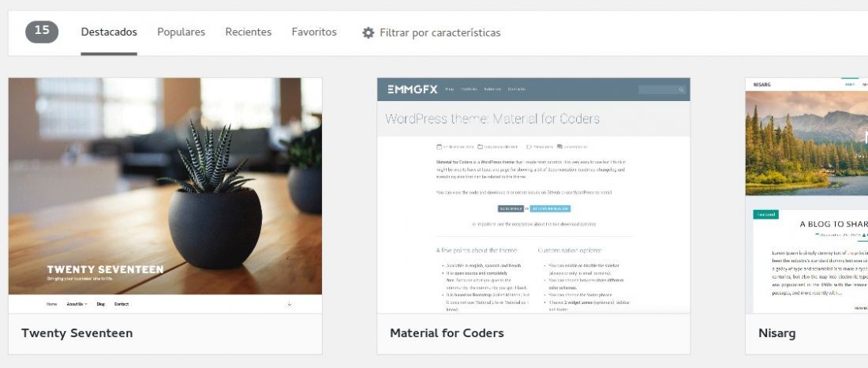Show the Recientes themes tab

click(249, 32)
